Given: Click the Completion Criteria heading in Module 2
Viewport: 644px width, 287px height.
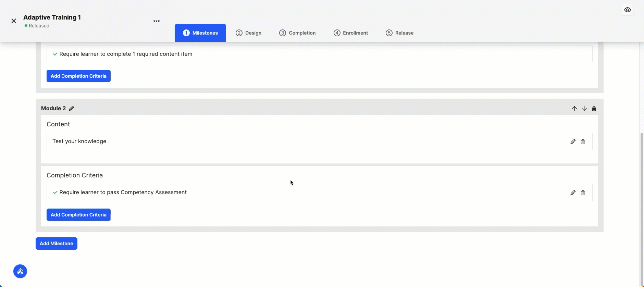Looking at the screenshot, I should [75, 175].
